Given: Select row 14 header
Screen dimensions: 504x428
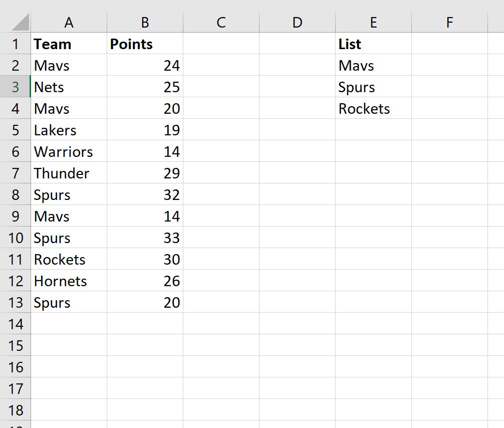Looking at the screenshot, I should click(x=15, y=324).
